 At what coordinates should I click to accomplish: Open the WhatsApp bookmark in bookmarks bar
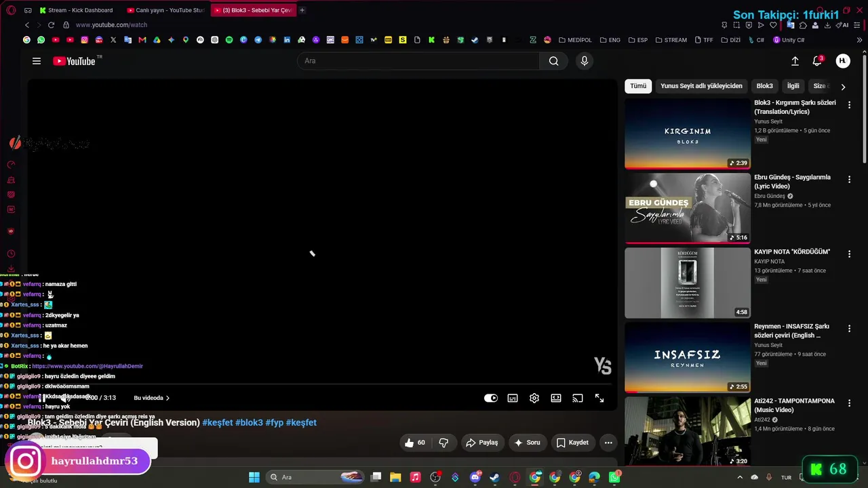click(x=41, y=40)
